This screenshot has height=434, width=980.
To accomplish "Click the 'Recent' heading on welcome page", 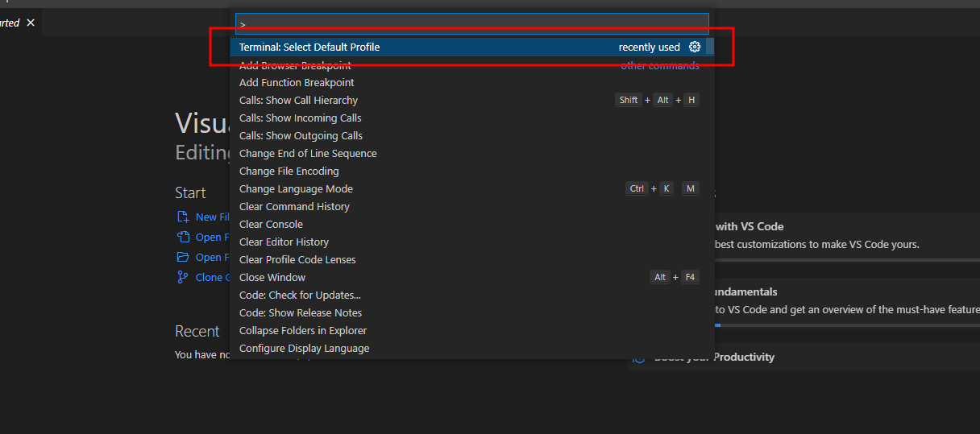I will (197, 331).
